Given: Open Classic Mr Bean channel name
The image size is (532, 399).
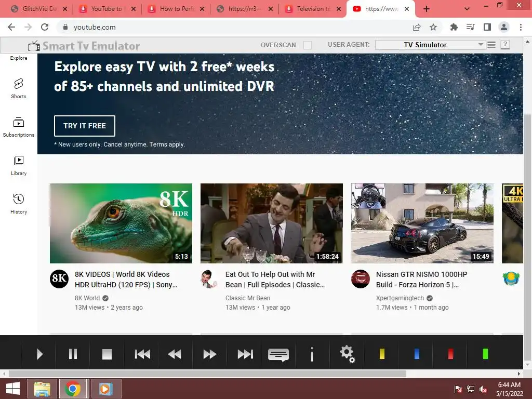Looking at the screenshot, I should (x=248, y=298).
